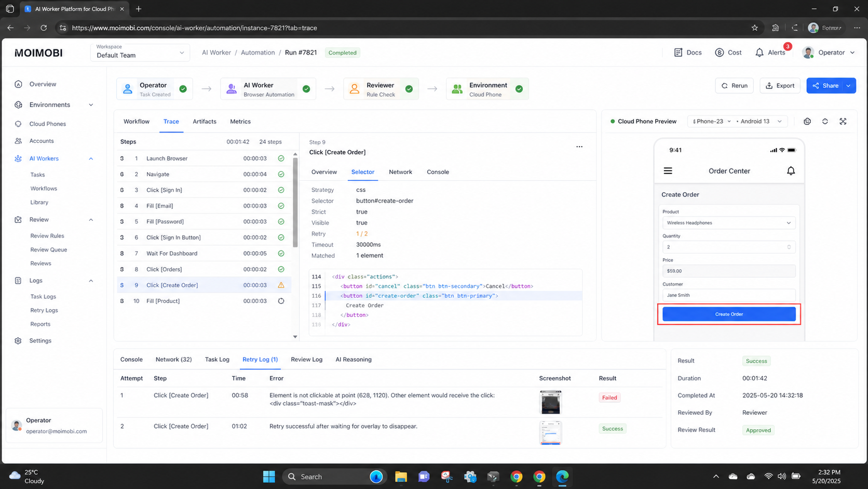This screenshot has width=868, height=489.
Task: Click the pending spinner on Fill [Product] step
Action: [x=281, y=301]
